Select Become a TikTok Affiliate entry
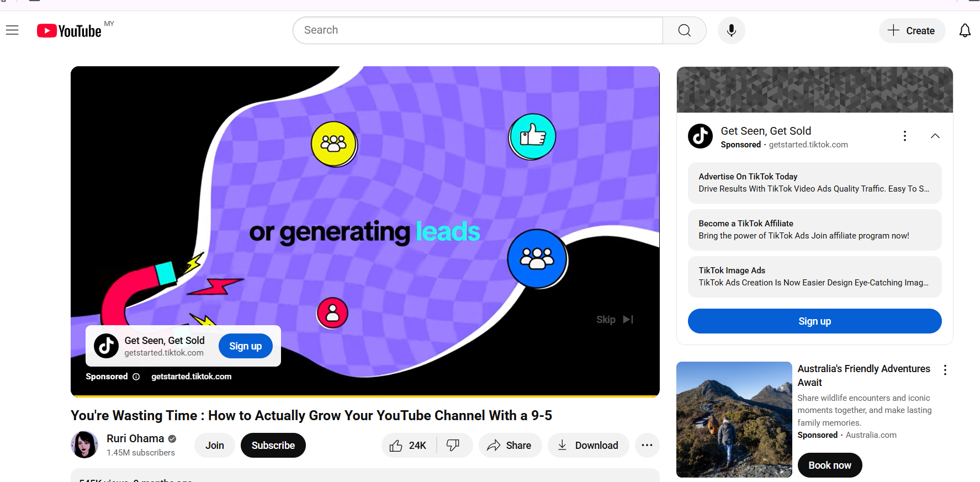Image resolution: width=980 pixels, height=482 pixels. click(814, 230)
